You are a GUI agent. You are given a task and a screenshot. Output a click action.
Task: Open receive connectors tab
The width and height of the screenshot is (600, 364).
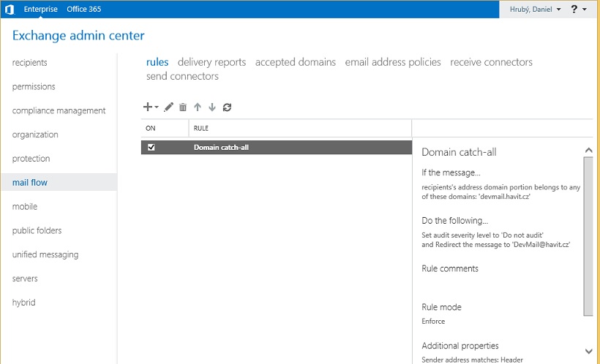pos(491,62)
